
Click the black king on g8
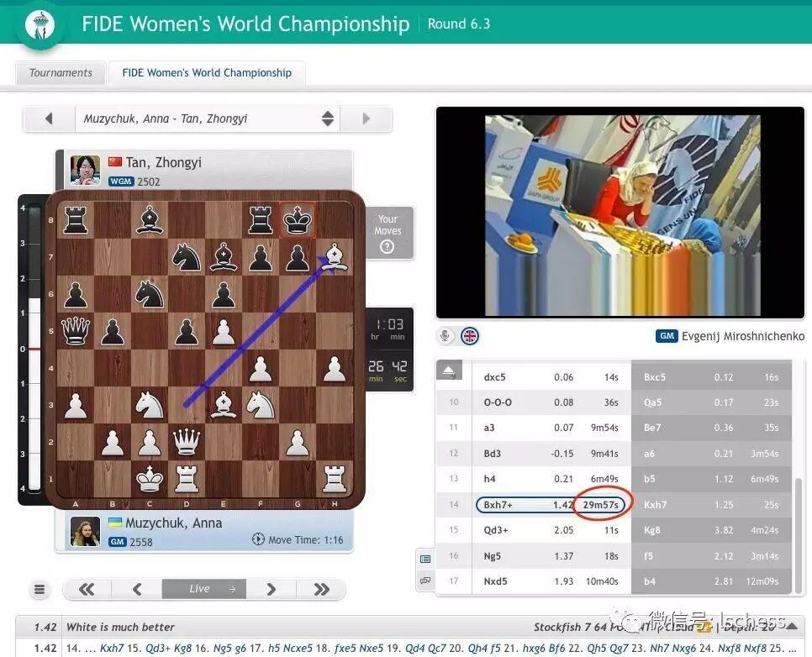[x=298, y=220]
